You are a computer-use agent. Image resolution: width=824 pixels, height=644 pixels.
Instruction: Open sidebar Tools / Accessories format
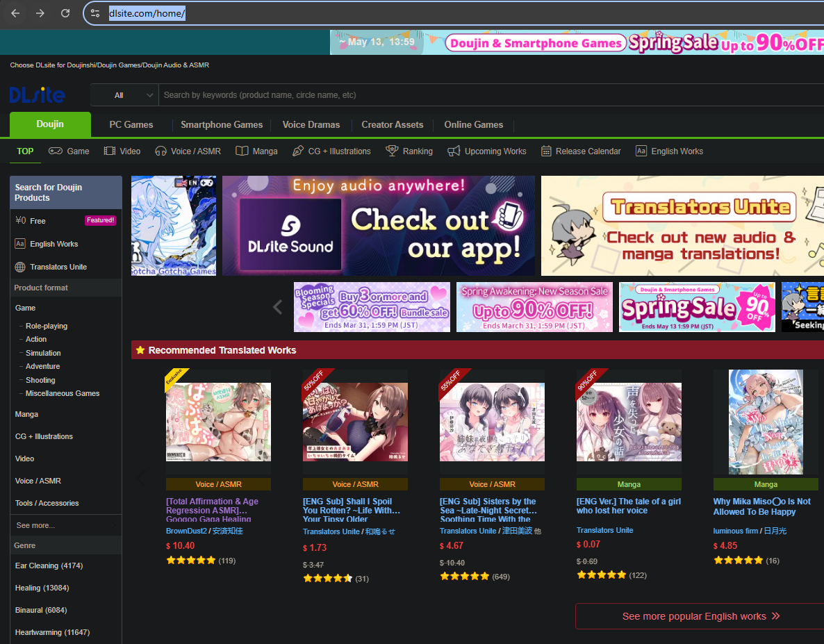47,503
